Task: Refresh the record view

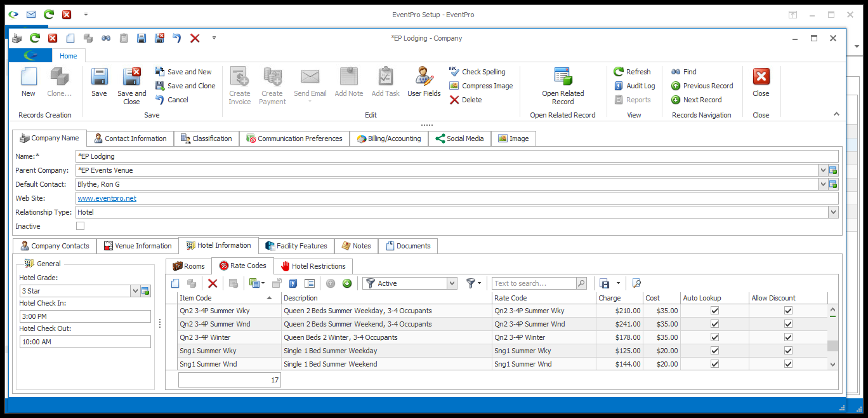Action: [632, 72]
